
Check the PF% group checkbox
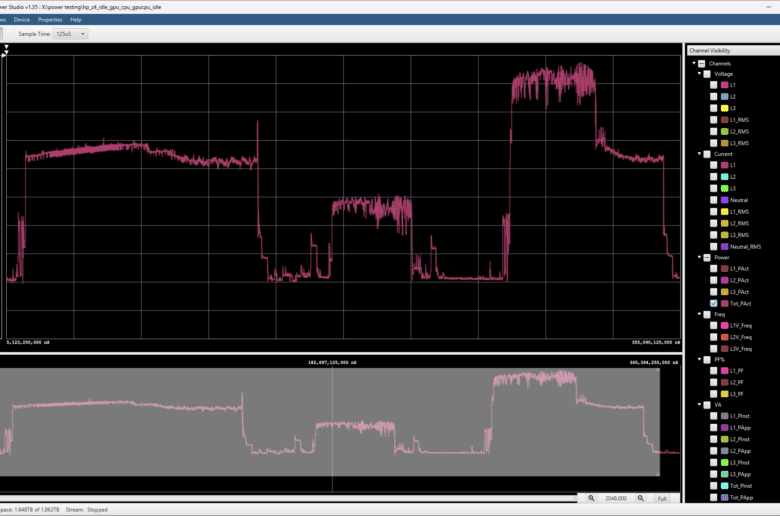(707, 359)
